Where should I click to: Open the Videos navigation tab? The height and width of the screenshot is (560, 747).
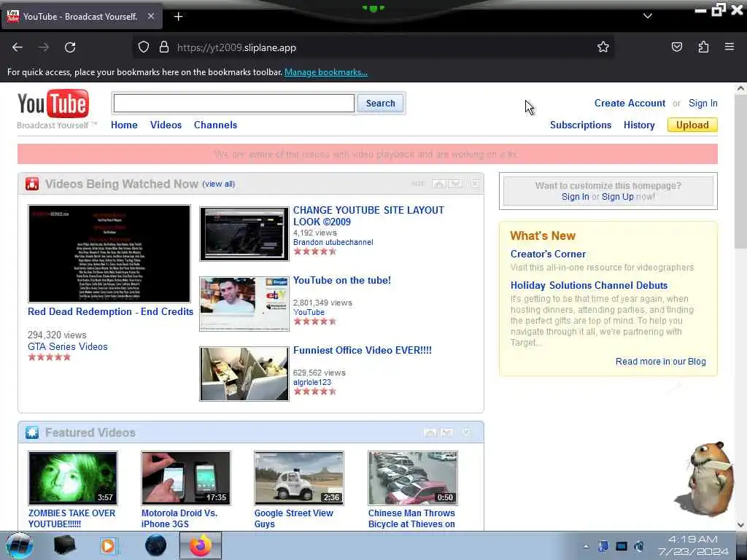point(166,125)
